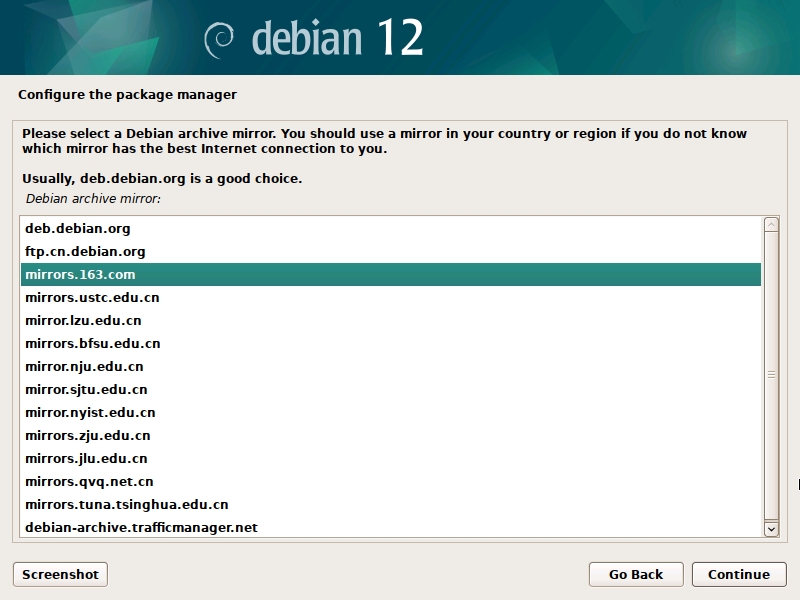Click the scrollbar down arrow
This screenshot has height=600, width=800.
pyautogui.click(x=771, y=527)
